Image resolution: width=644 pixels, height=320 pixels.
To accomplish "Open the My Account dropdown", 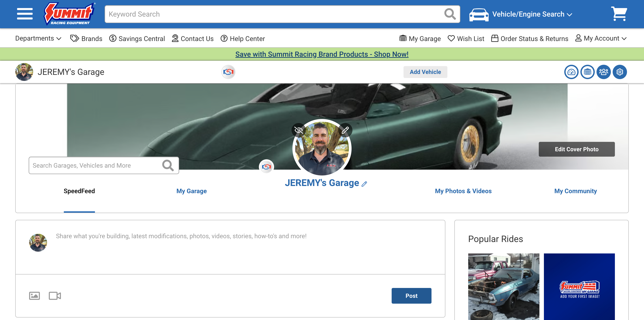I will pyautogui.click(x=601, y=39).
